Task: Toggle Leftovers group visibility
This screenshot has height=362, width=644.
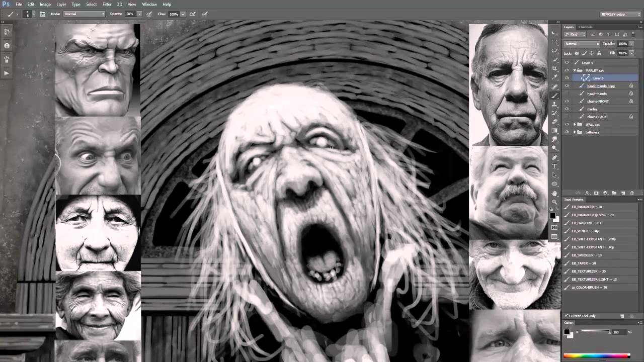Action: (567, 132)
